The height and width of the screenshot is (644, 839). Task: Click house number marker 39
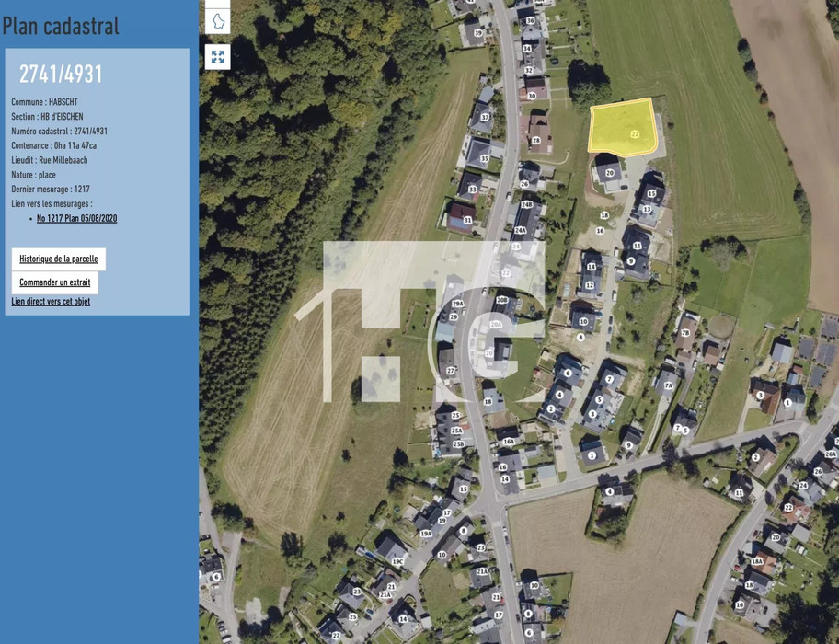[x=477, y=33]
